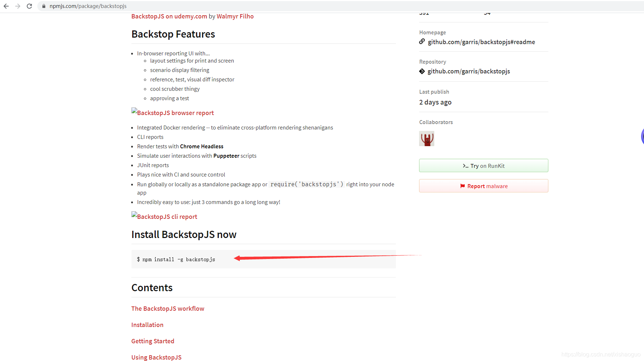Click the terminal prompt icon in RunKit button
Image resolution: width=644 pixels, height=361 pixels.
tap(465, 166)
